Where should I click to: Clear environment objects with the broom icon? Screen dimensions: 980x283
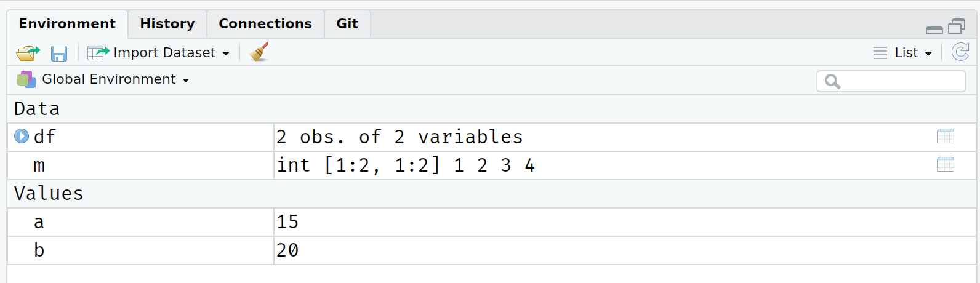click(x=259, y=52)
